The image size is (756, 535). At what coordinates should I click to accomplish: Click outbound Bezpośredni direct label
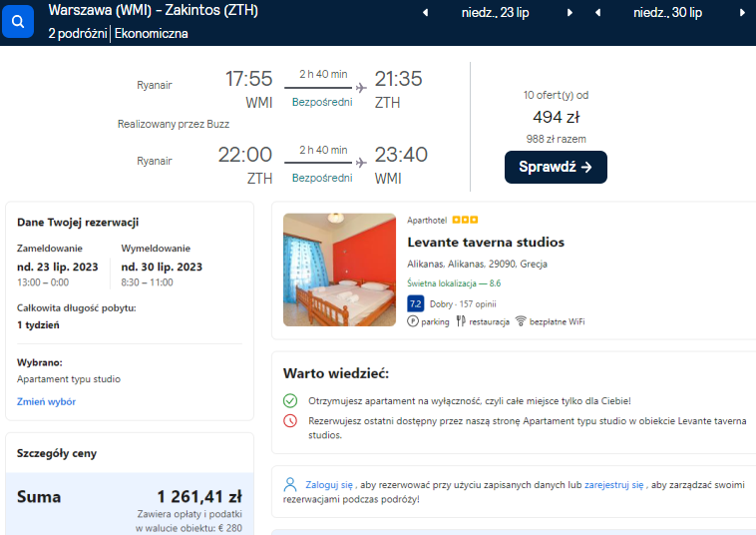coord(322,102)
